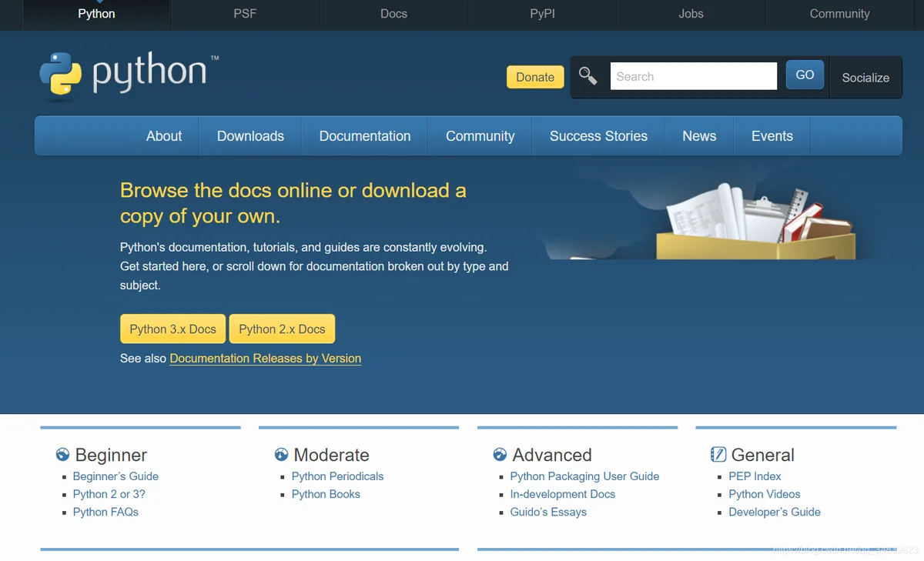The image size is (924, 561).
Task: Open Python Packaging User Guide link
Action: (x=584, y=476)
